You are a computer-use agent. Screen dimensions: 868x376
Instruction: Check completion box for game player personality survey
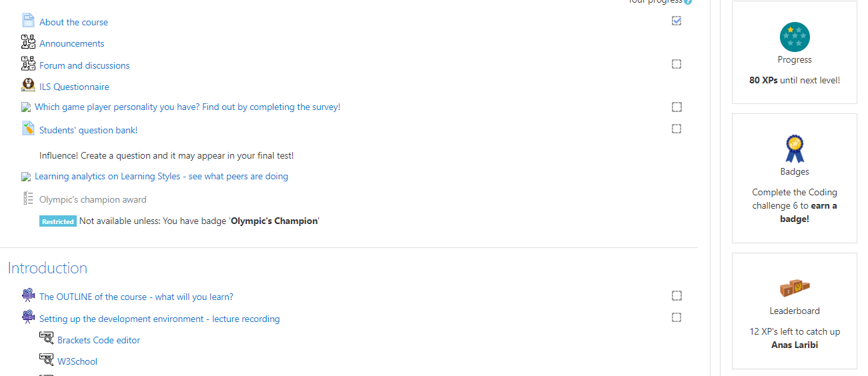677,107
